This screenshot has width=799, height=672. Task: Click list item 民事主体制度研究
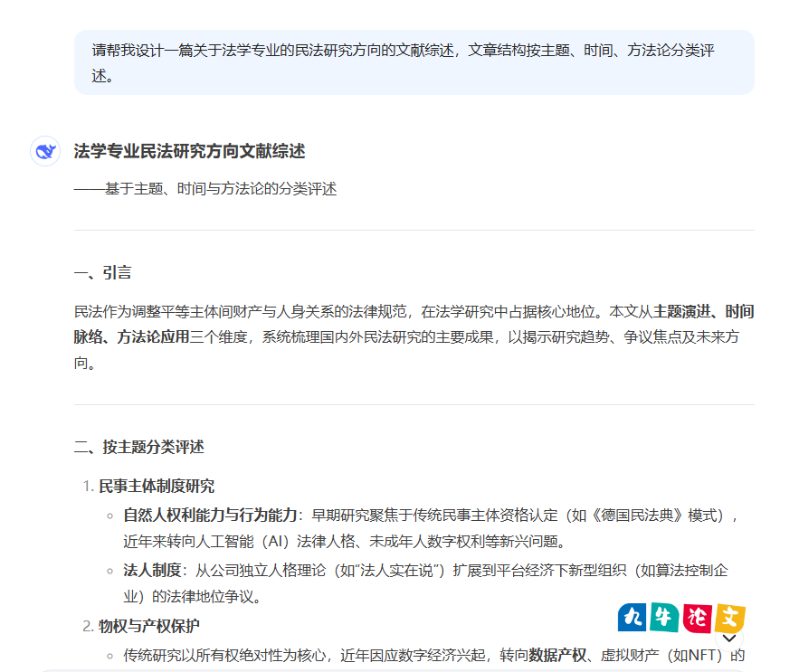tap(157, 486)
